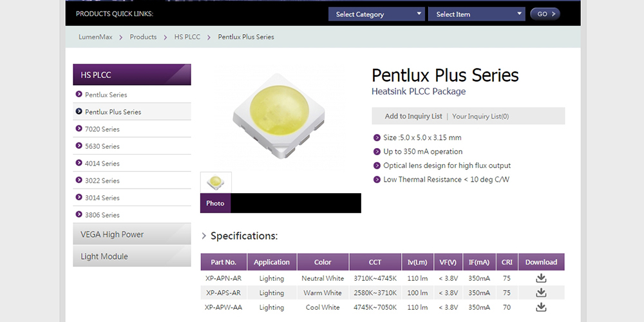Click the Color column header

(x=323, y=262)
